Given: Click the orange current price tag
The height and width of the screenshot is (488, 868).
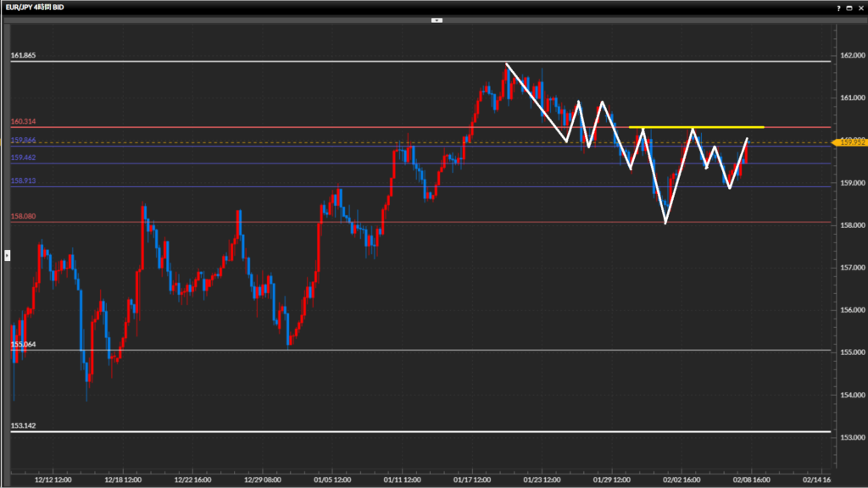Looking at the screenshot, I should point(850,142).
